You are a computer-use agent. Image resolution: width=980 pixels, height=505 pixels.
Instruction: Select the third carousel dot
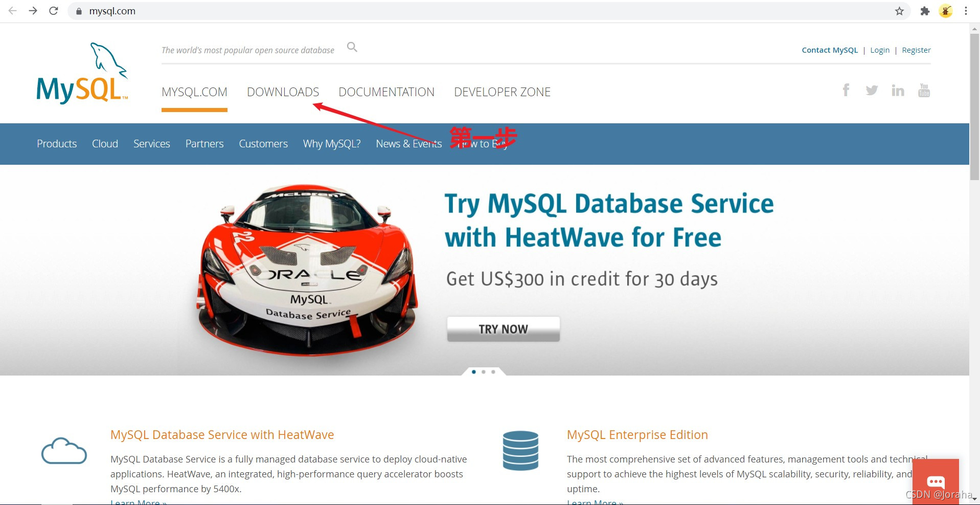click(493, 372)
